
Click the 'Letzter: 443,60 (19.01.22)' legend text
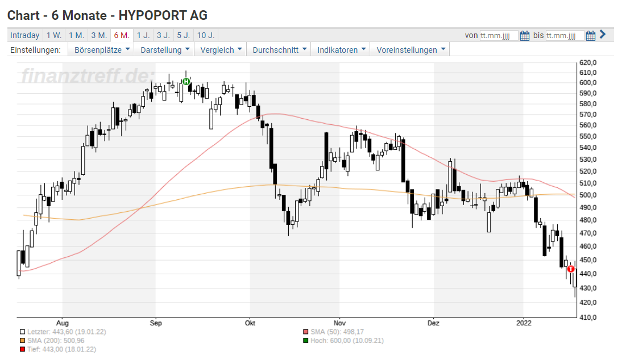[x=67, y=332]
